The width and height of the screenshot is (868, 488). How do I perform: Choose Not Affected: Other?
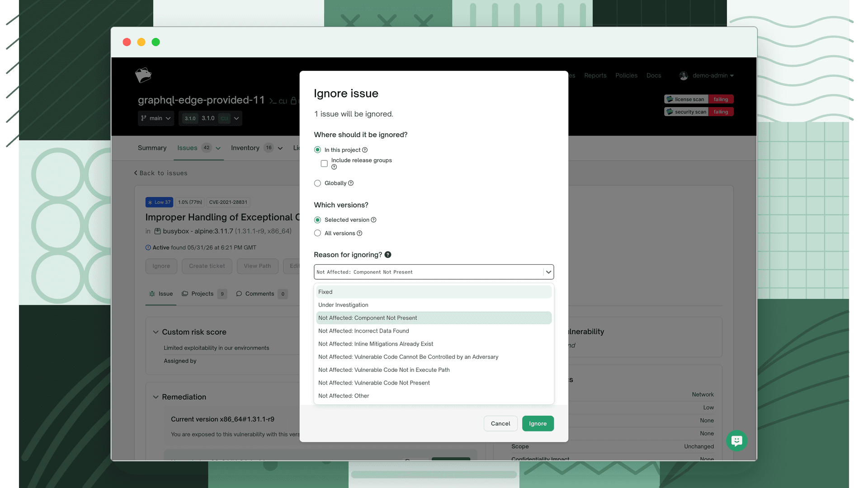[x=434, y=396]
